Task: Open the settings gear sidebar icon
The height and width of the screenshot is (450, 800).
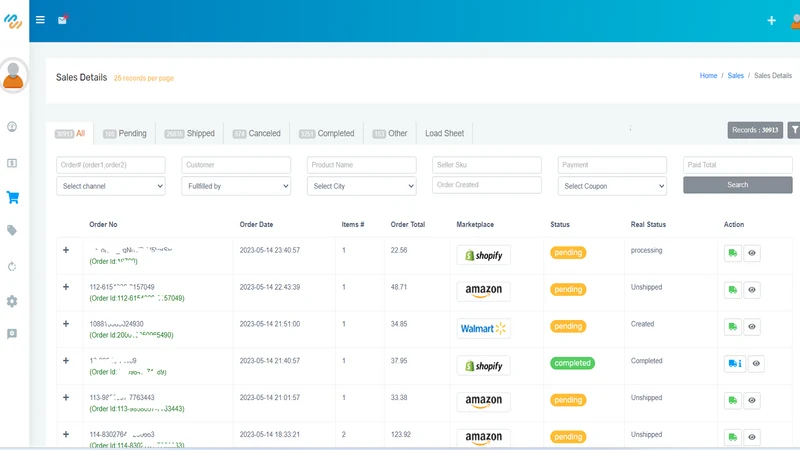Action: point(12,301)
